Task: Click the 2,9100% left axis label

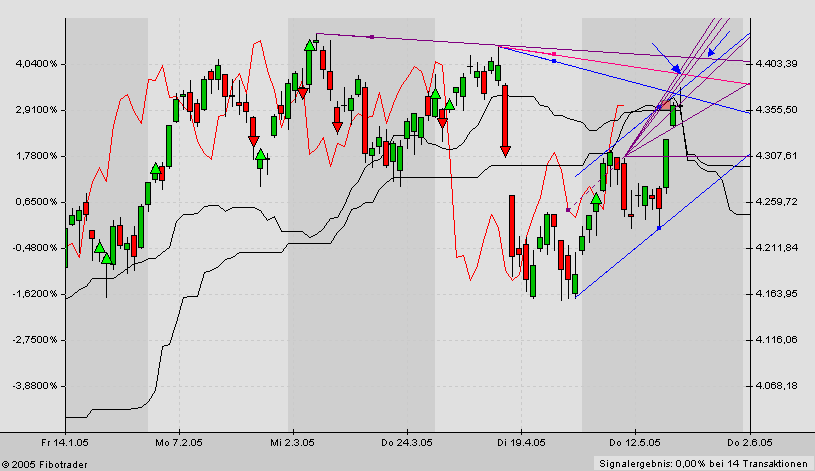Action: click(36, 110)
